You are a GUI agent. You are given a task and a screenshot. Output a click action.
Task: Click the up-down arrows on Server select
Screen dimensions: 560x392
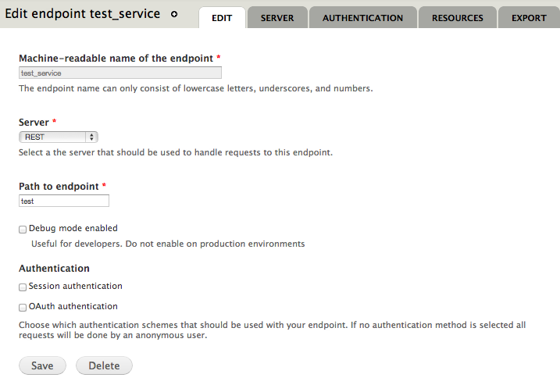[x=91, y=137]
